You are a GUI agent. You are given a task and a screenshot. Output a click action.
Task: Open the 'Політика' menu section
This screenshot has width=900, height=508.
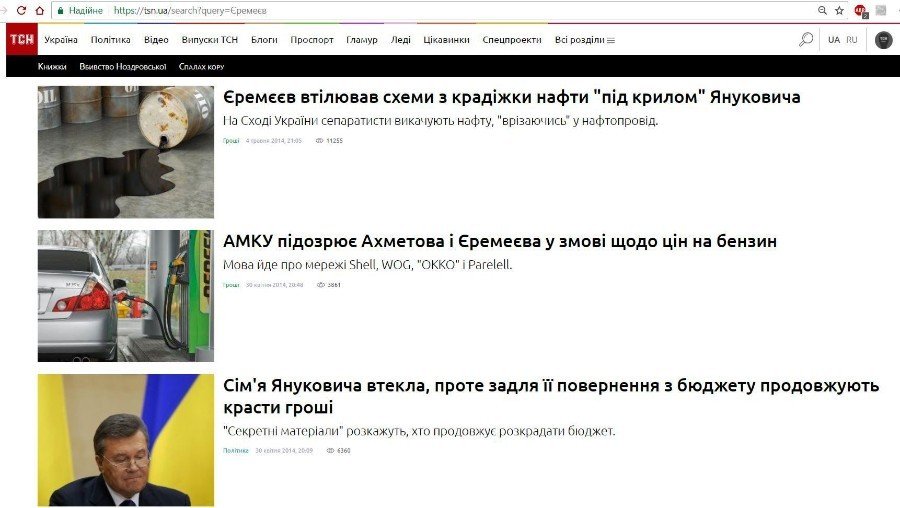click(110, 40)
